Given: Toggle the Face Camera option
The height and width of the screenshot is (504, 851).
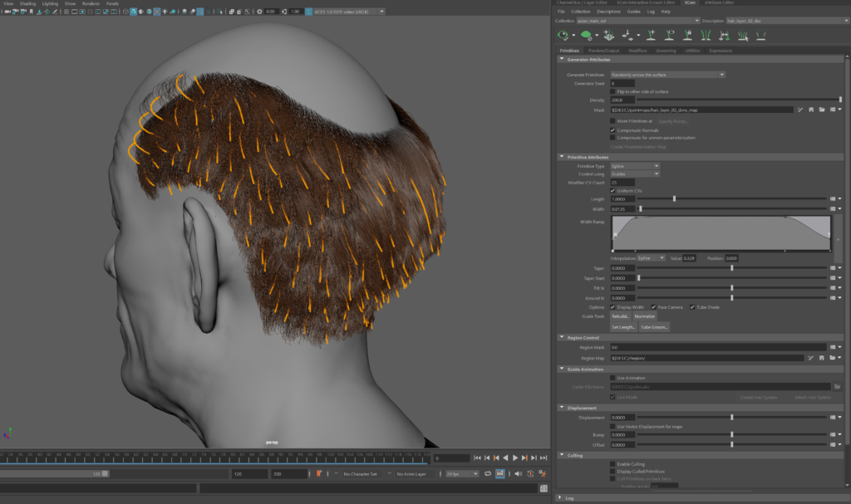Looking at the screenshot, I should pos(654,306).
